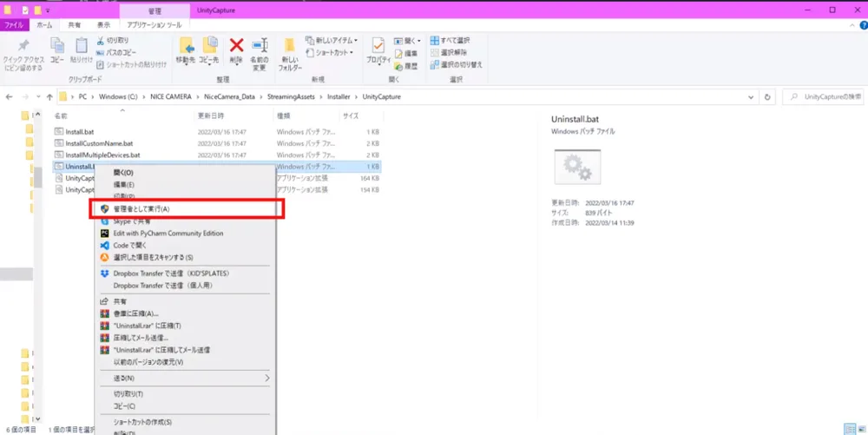Select the InstallMultipleDevices.bat file

pos(102,155)
